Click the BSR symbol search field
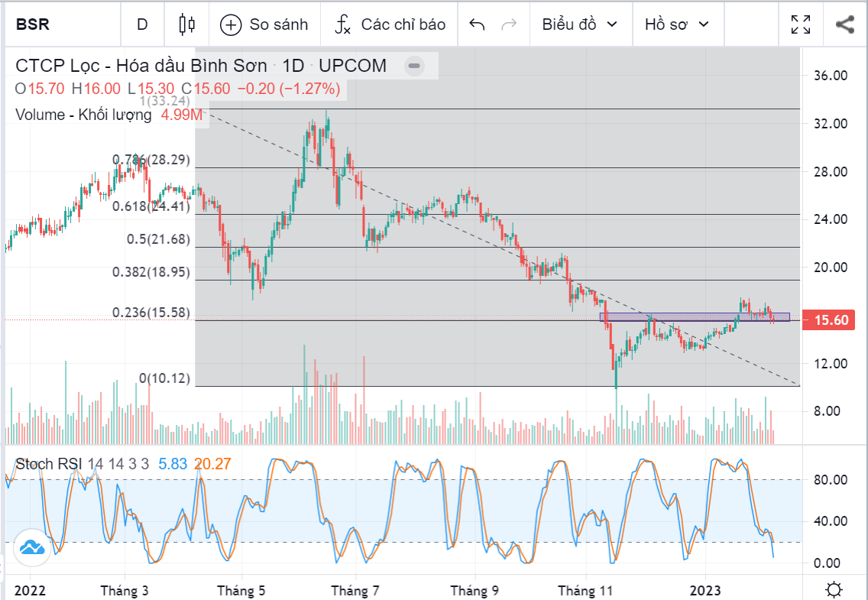The width and height of the screenshot is (868, 600). (x=46, y=24)
